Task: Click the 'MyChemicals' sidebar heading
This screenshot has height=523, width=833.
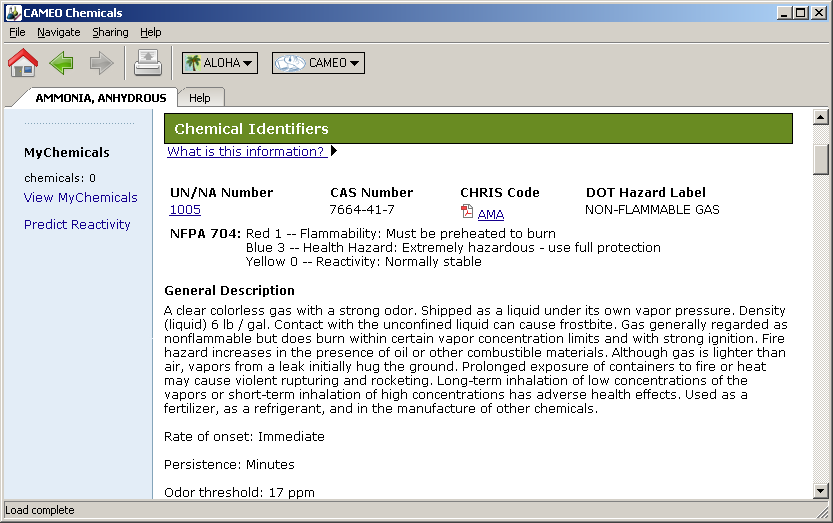Action: coord(67,153)
